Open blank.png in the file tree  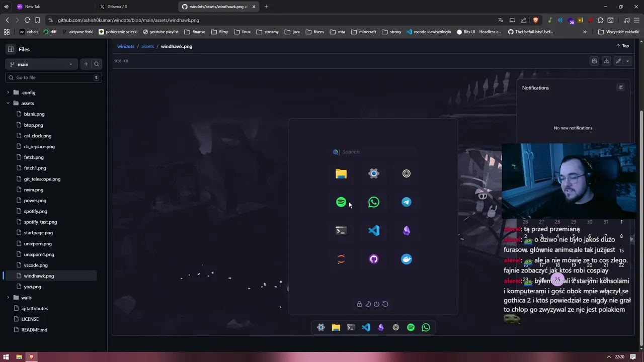[x=34, y=114]
